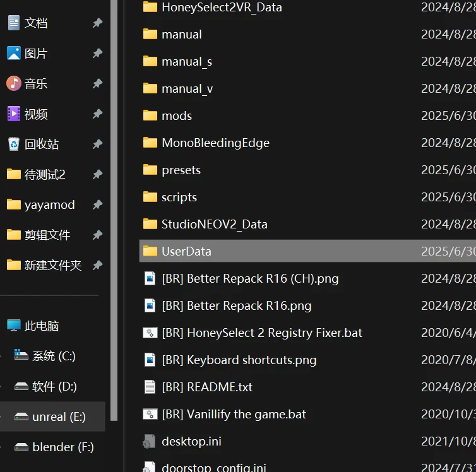Click the pin icon next to 新建文件夹
Screen dimensions: 476x472
97,265
